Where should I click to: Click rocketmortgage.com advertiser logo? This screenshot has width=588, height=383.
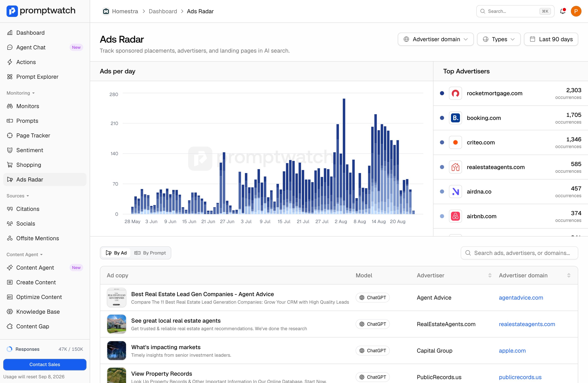click(455, 93)
